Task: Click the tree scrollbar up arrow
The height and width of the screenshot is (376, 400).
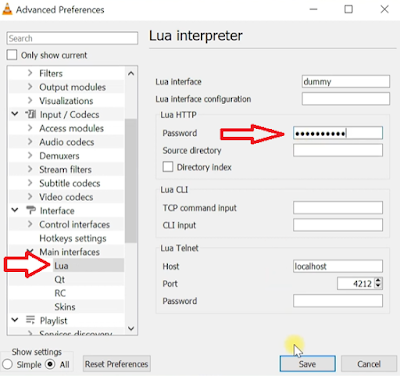Action: 131,73
